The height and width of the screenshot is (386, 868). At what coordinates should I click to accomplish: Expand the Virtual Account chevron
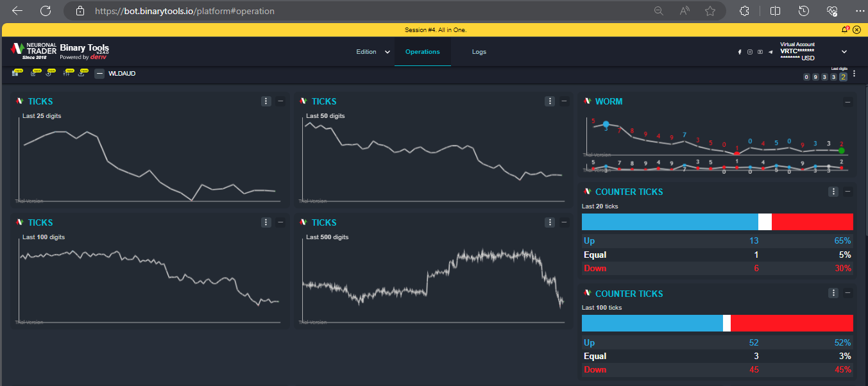coord(845,51)
